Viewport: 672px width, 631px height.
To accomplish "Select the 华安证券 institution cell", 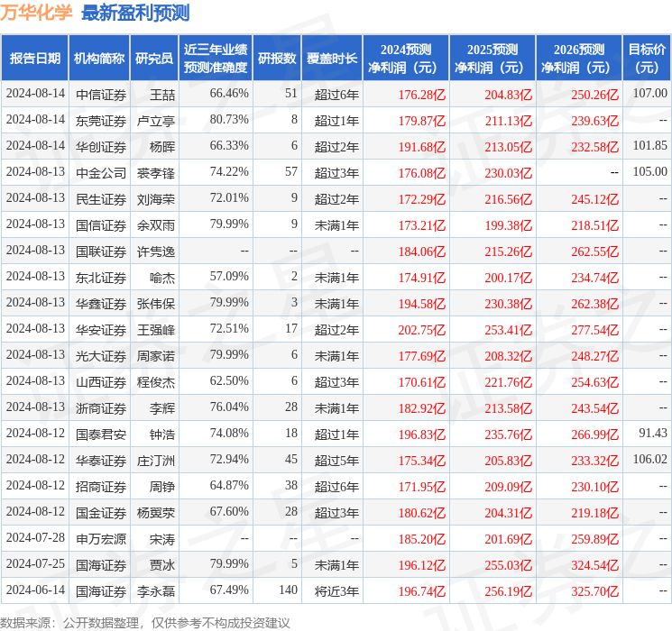I will 101,329.
